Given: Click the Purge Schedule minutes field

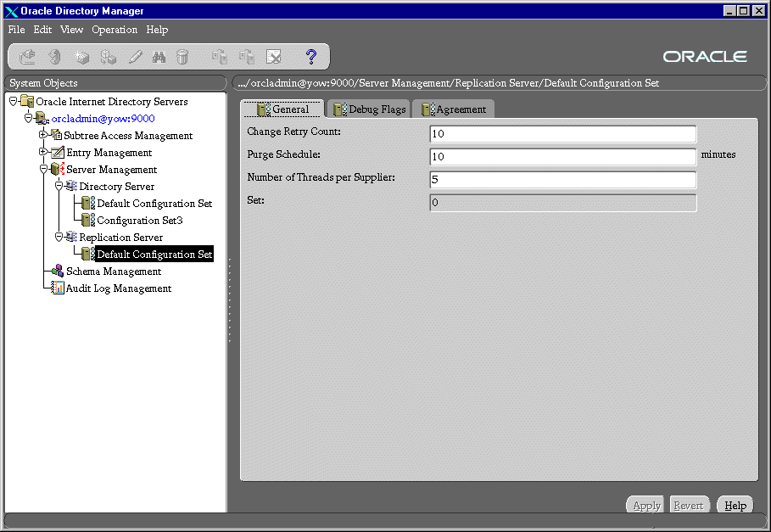Looking at the screenshot, I should (562, 157).
